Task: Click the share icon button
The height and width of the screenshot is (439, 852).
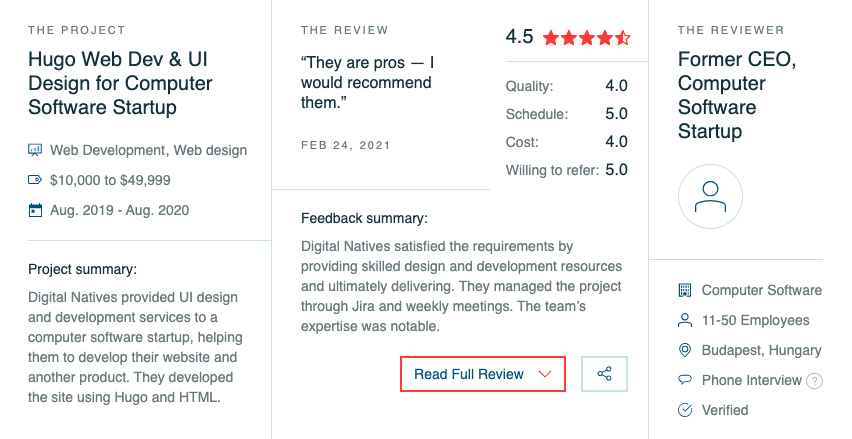Action: tap(604, 374)
